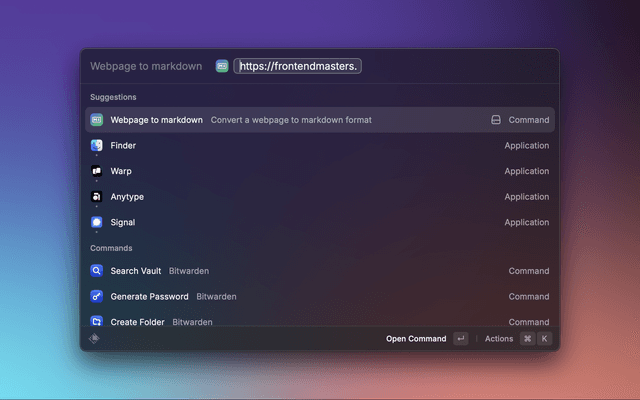Choose the Search Vault Bitwarden command
This screenshot has height=400, width=640.
click(320, 271)
